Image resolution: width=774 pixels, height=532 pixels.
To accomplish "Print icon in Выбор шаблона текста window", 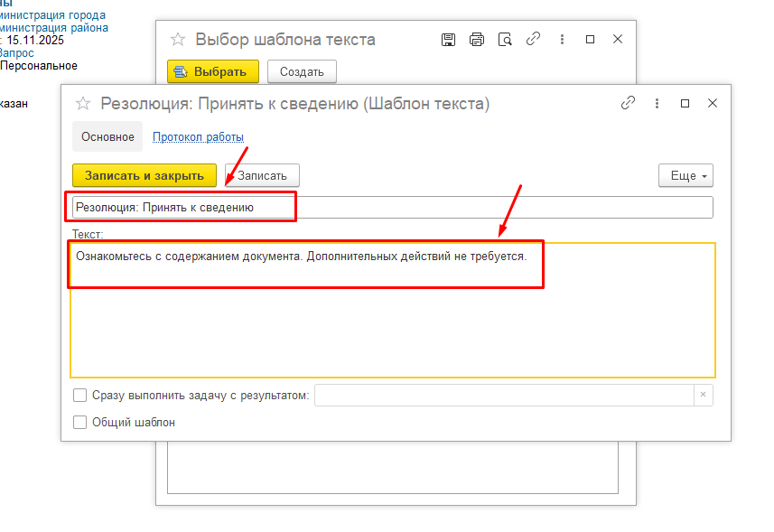I will [477, 40].
